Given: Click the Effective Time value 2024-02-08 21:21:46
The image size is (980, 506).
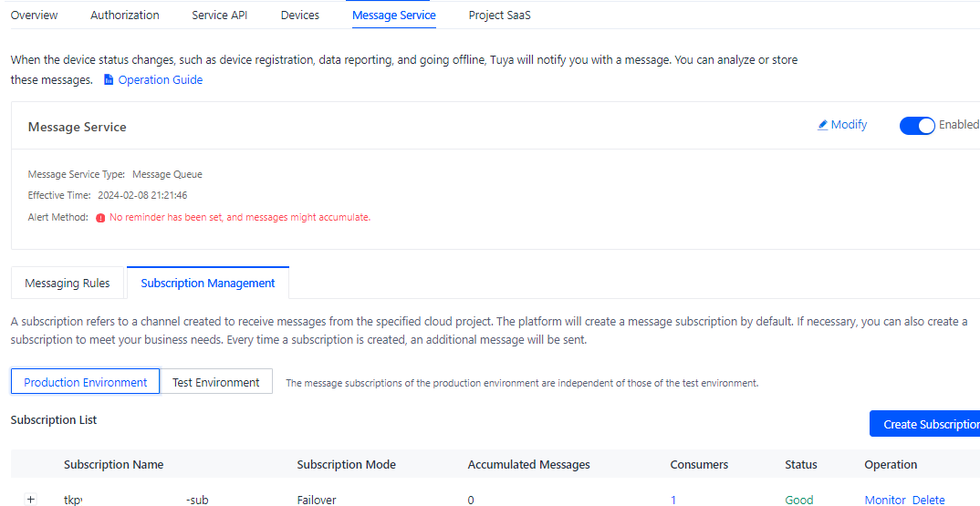Looking at the screenshot, I should 142,195.
